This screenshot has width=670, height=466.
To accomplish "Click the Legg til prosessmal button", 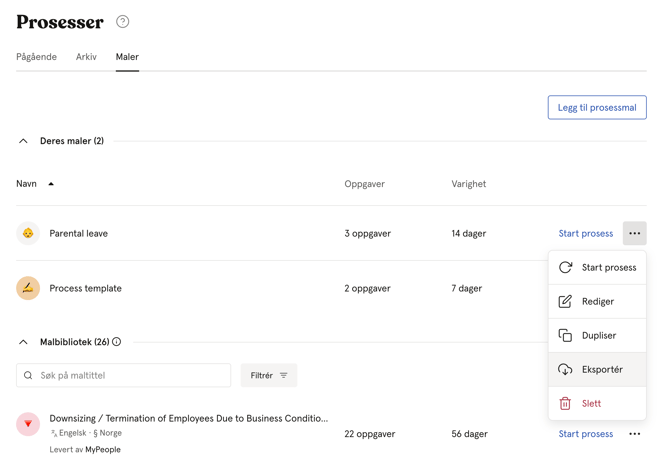I will click(597, 107).
